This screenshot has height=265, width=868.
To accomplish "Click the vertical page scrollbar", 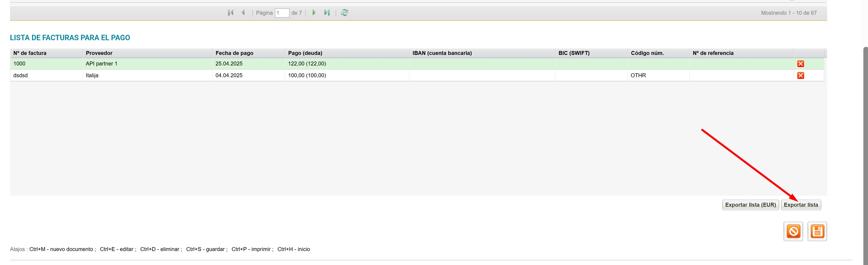I will tap(865, 152).
